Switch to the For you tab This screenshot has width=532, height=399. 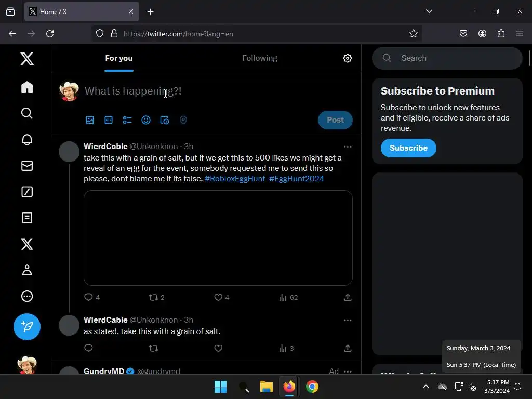point(119,58)
